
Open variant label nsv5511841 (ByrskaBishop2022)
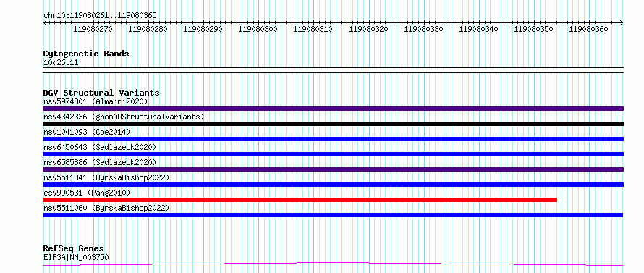pyautogui.click(x=106, y=177)
